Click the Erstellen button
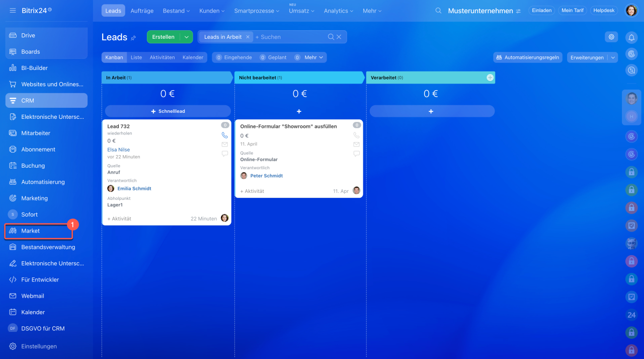The height and width of the screenshot is (359, 644). 164,37
